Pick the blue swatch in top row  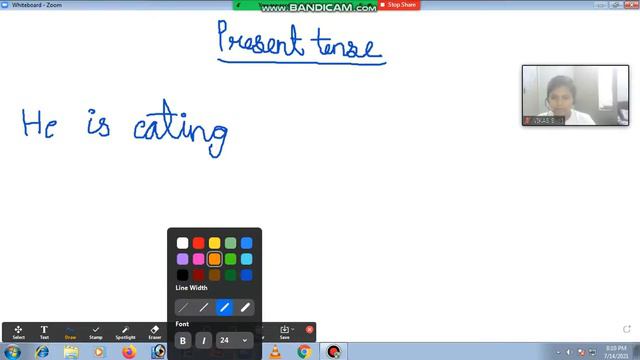tap(246, 243)
